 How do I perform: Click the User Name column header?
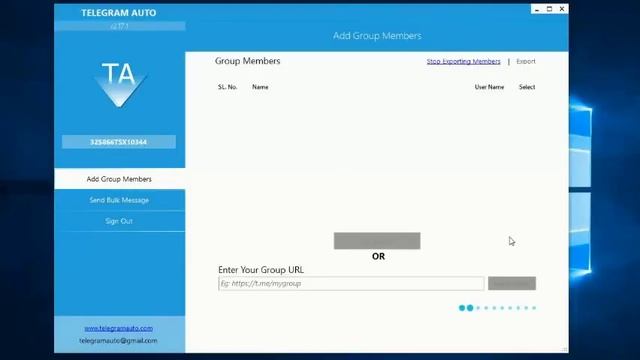tap(489, 87)
